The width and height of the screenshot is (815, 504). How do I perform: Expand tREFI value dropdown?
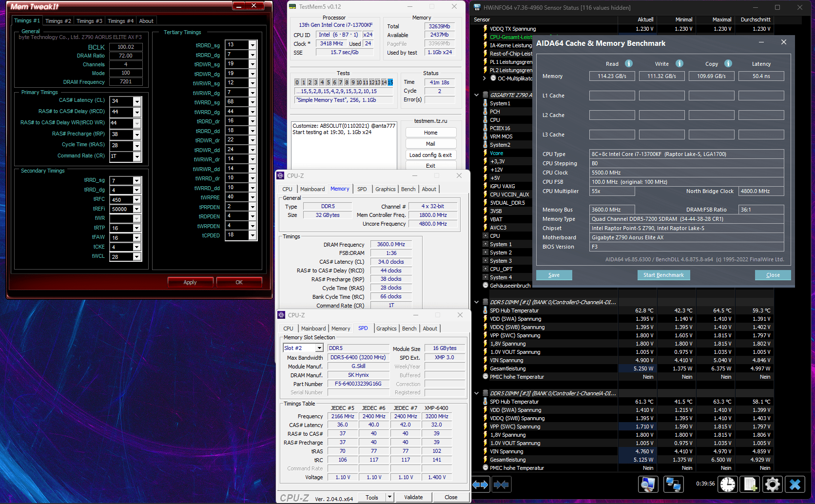click(137, 209)
